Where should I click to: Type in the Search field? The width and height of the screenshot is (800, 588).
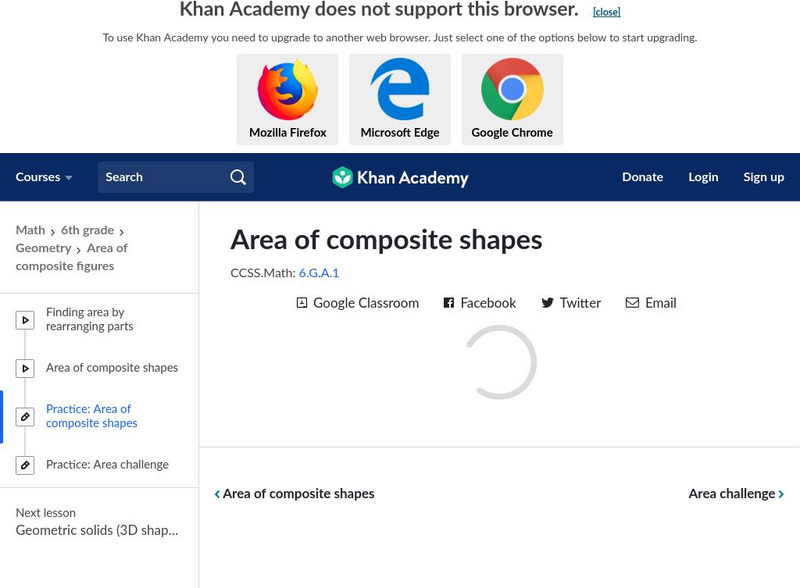click(162, 177)
